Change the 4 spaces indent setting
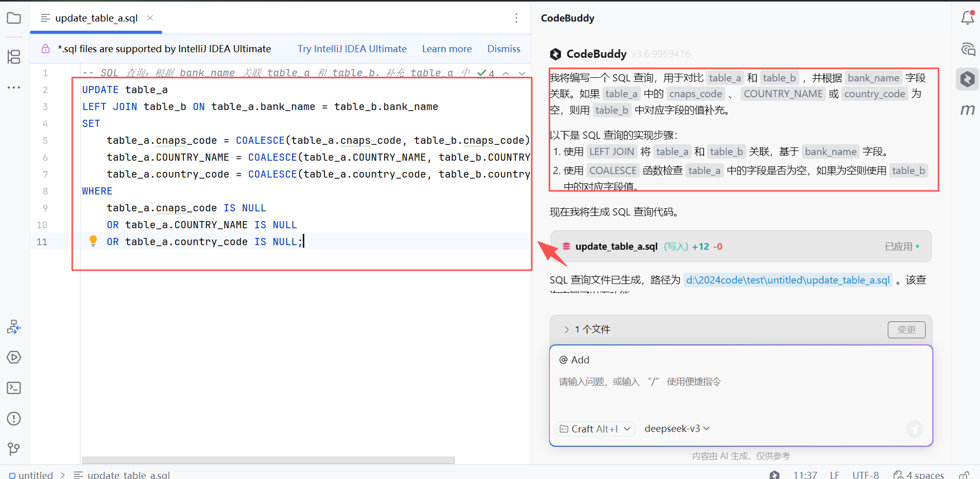Viewport: 980px width, 479px height. click(919, 475)
